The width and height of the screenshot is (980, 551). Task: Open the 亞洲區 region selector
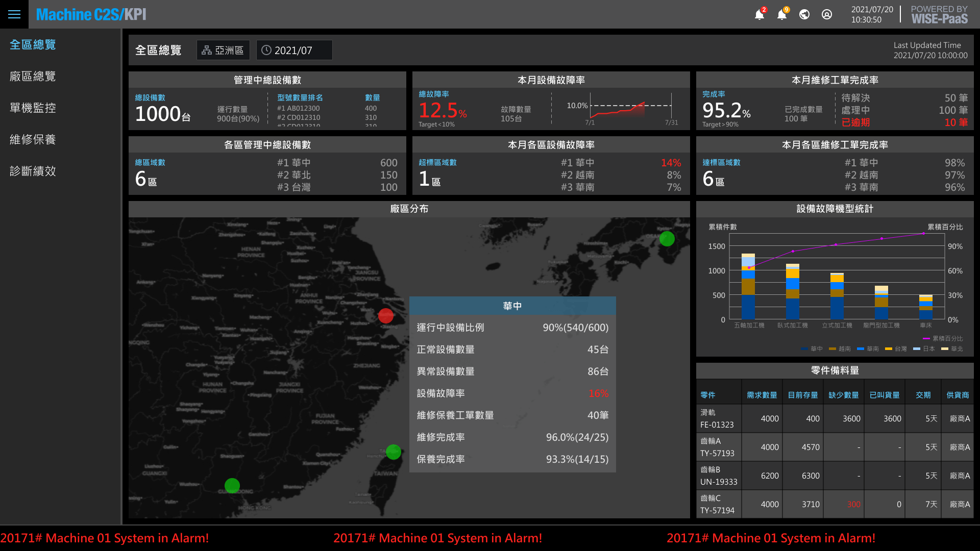pyautogui.click(x=223, y=50)
